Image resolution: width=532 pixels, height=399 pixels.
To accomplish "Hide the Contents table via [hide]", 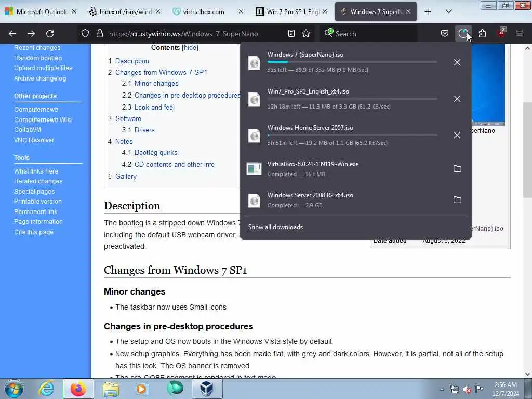I will coord(190,47).
